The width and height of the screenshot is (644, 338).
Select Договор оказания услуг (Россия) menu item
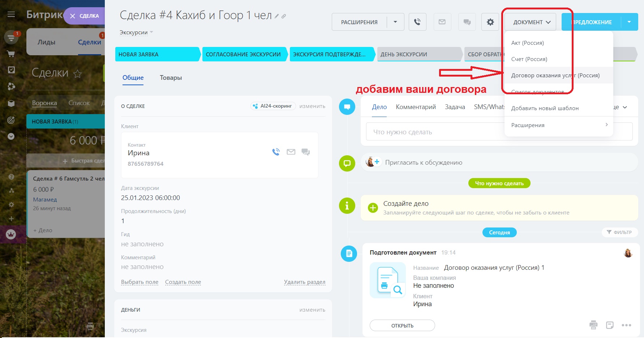pyautogui.click(x=555, y=75)
